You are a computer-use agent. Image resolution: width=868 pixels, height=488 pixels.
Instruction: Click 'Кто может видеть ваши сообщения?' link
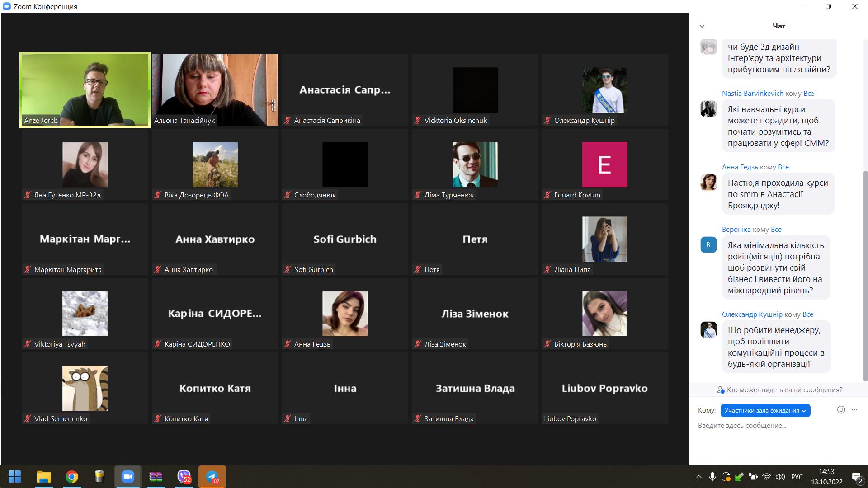(784, 389)
